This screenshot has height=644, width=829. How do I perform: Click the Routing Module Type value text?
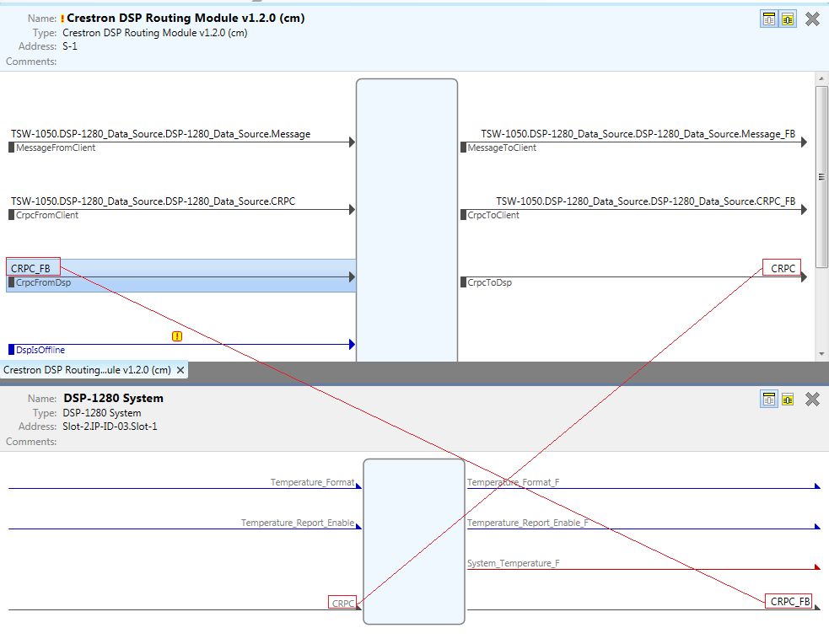coord(155,33)
